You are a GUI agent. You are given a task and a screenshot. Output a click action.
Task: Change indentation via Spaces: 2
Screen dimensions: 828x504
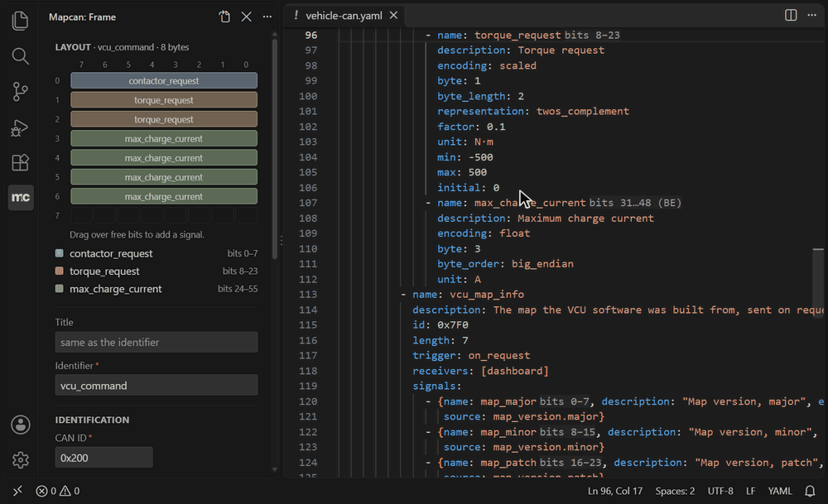pos(675,491)
